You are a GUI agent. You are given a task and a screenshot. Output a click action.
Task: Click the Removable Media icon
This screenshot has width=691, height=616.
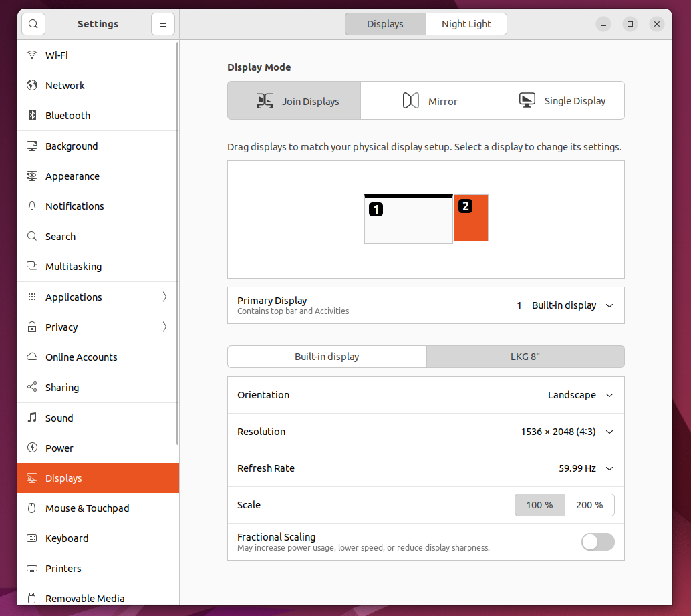click(x=31, y=598)
